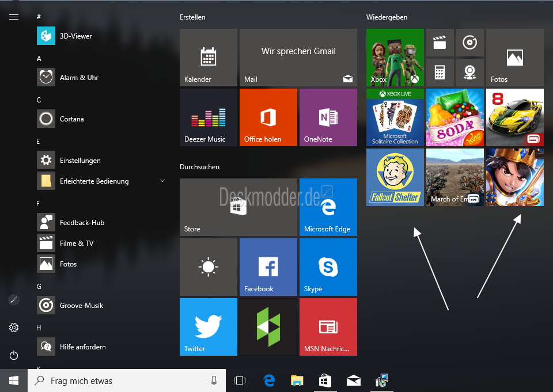The image size is (553, 392).
Task: Open Task View on the taskbar
Action: coord(240,380)
